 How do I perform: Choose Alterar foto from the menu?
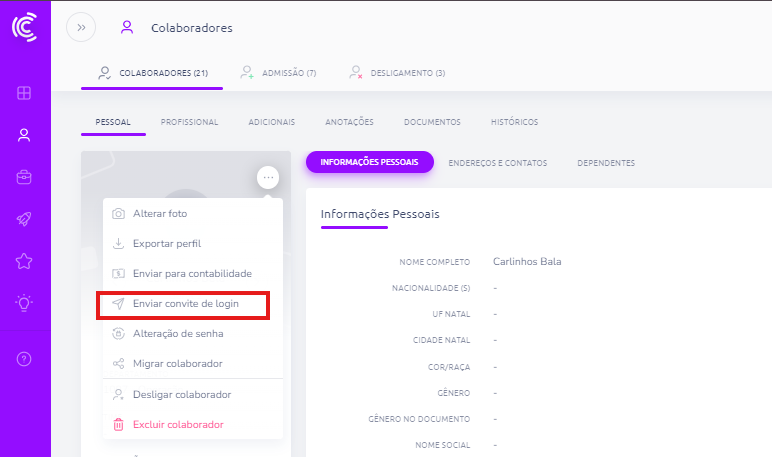pyautogui.click(x=160, y=214)
